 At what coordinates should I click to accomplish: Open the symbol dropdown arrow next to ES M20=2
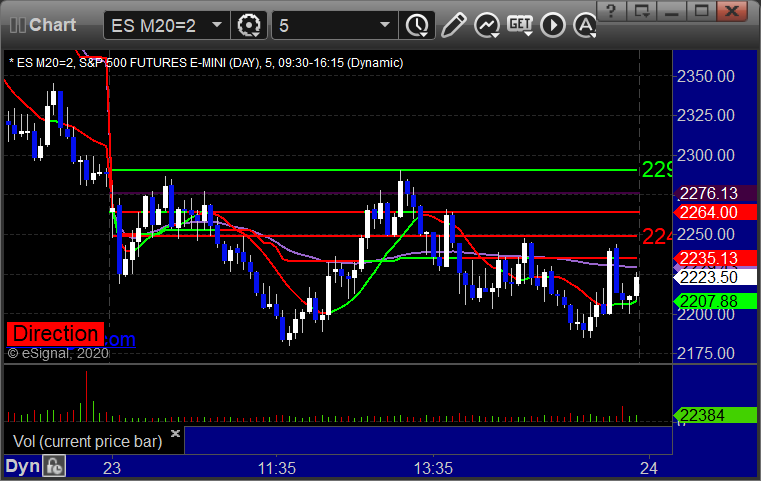[217, 25]
